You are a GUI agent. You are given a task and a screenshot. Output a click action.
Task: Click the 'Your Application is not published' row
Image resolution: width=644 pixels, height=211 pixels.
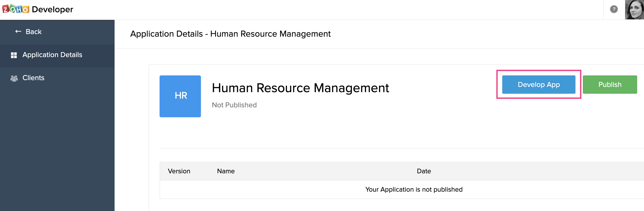(x=414, y=190)
